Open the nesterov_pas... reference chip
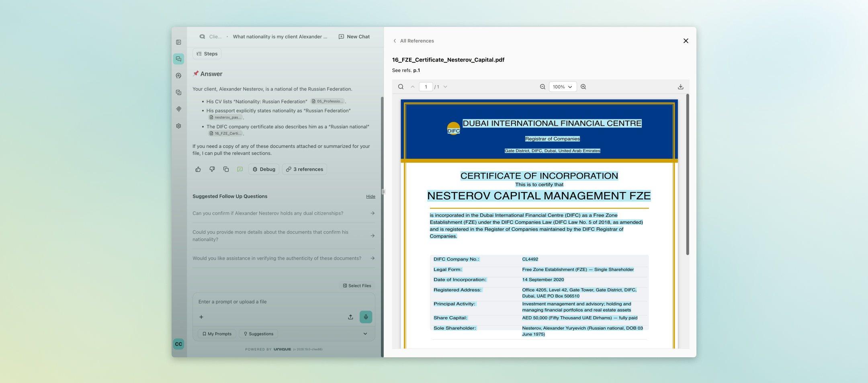This screenshot has height=383, width=868. click(225, 117)
